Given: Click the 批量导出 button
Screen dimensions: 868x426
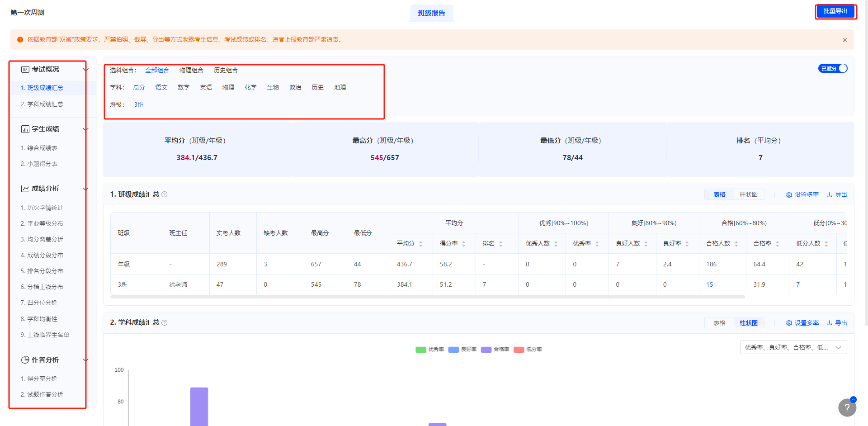Looking at the screenshot, I should [835, 11].
